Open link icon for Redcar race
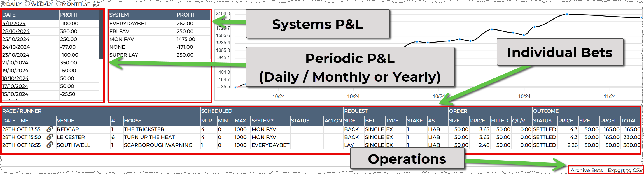This screenshot has height=174, width=644. click(x=50, y=129)
